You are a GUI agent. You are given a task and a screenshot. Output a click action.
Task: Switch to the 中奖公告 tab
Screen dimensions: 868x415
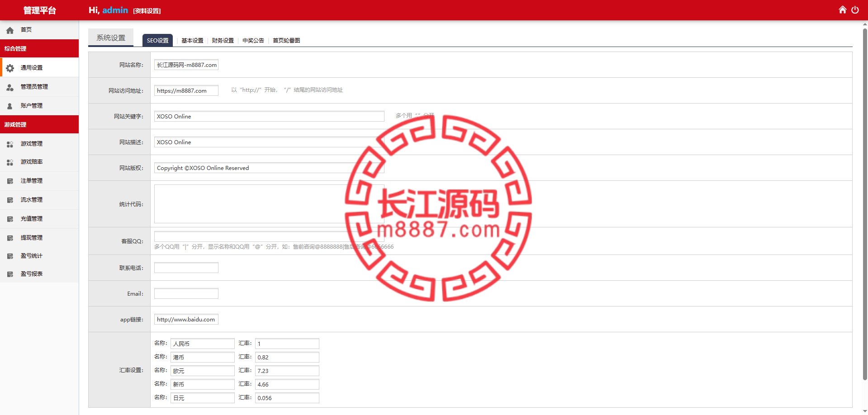click(x=253, y=40)
